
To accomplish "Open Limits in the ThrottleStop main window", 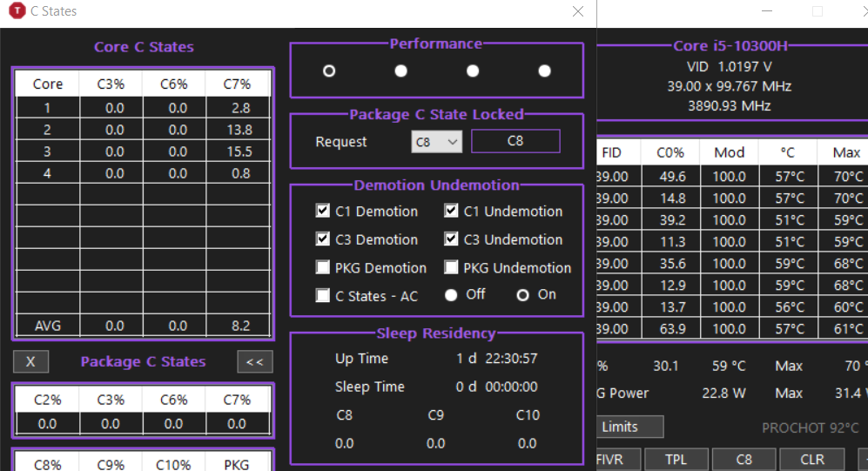I will coord(630,427).
